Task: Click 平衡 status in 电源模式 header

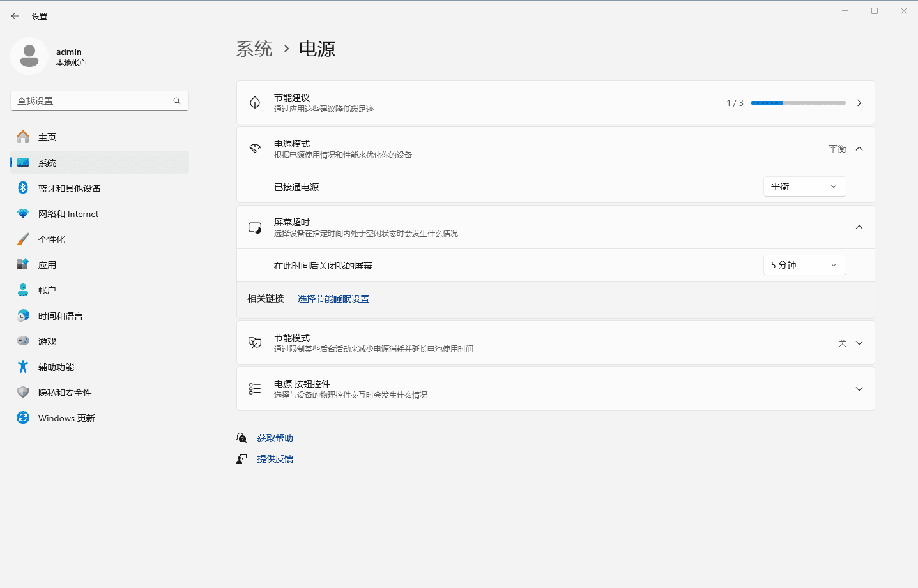Action: pos(838,149)
